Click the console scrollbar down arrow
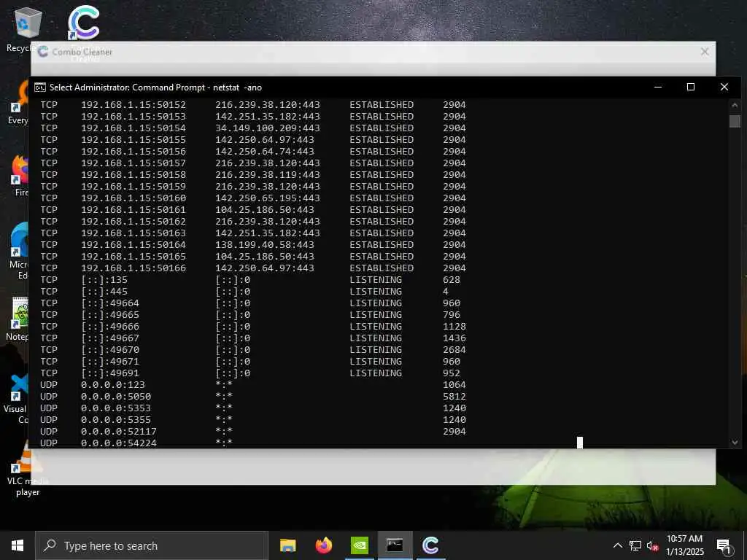 [x=735, y=443]
